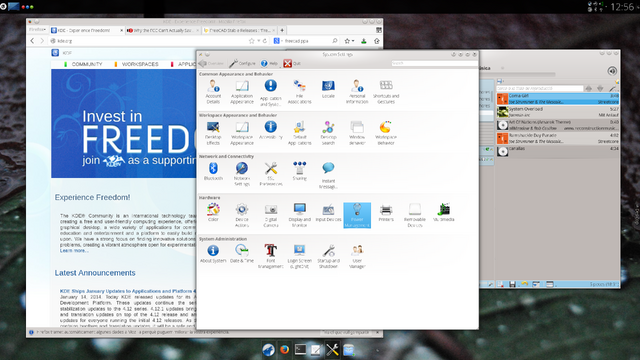Open Instant Messaging settings
The image size is (640, 360).
328,175
